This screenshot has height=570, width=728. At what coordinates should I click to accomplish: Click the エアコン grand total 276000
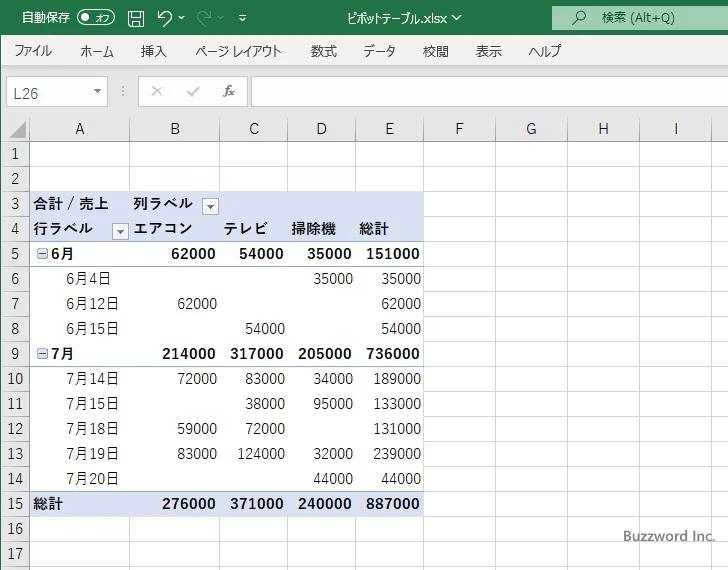175,504
